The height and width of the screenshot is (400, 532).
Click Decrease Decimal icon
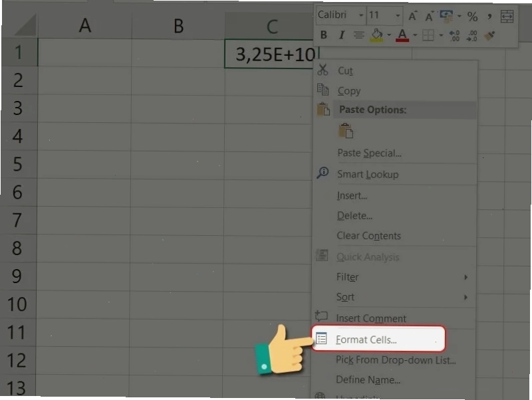(472, 36)
